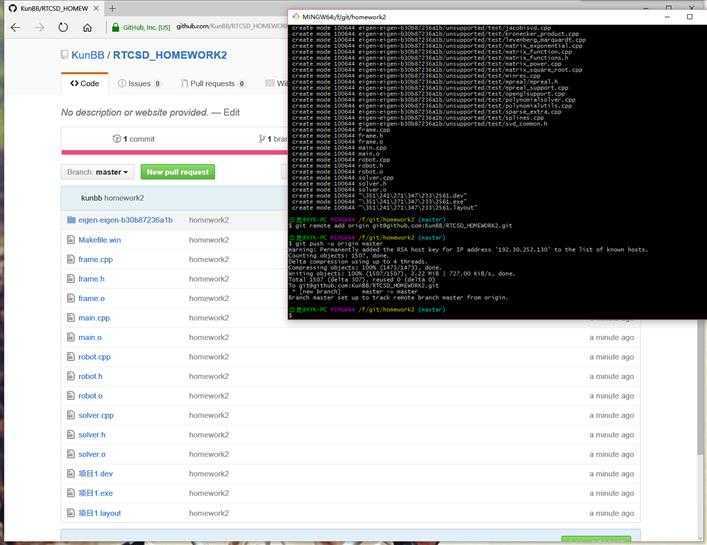
Task: Open main.cpp file
Action: point(94,318)
